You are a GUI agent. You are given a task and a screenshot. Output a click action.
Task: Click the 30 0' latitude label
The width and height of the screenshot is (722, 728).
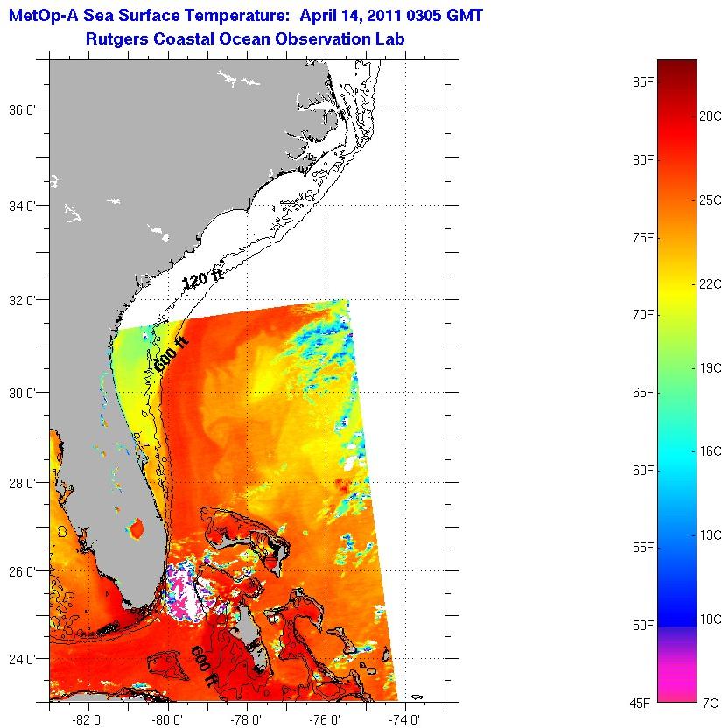[22, 393]
